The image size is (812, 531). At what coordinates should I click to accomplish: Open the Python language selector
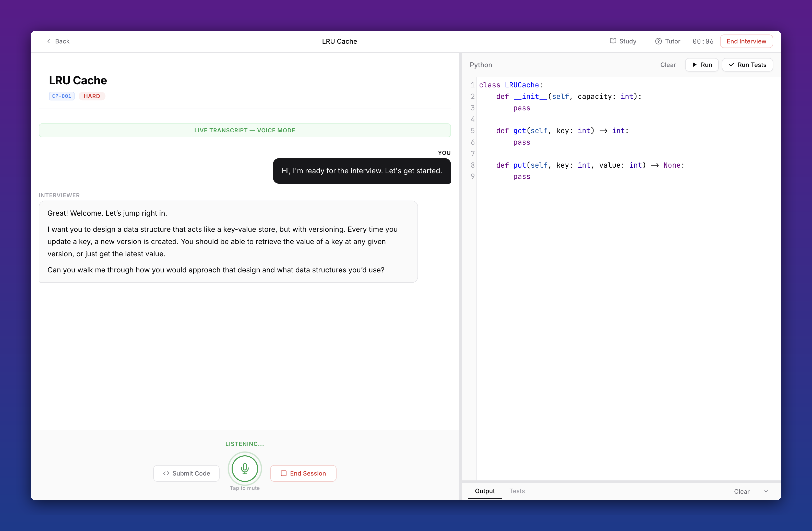click(x=481, y=65)
